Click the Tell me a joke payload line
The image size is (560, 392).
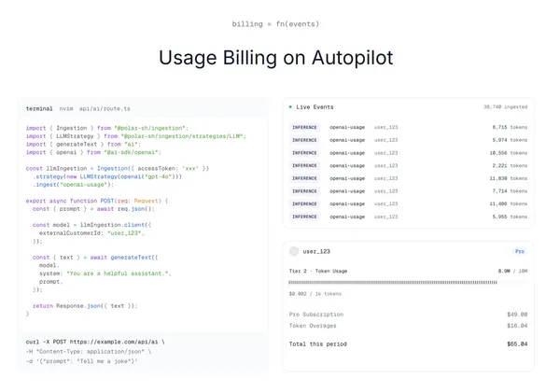tap(81, 361)
